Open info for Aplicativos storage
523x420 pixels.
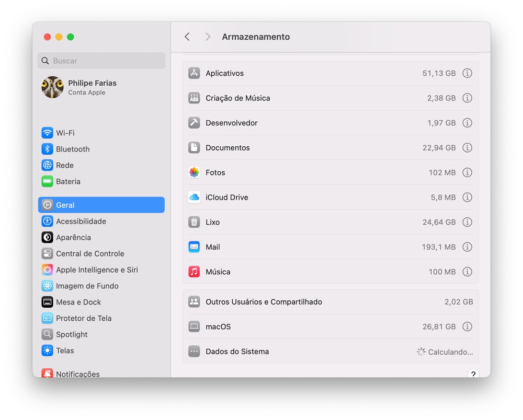[467, 73]
